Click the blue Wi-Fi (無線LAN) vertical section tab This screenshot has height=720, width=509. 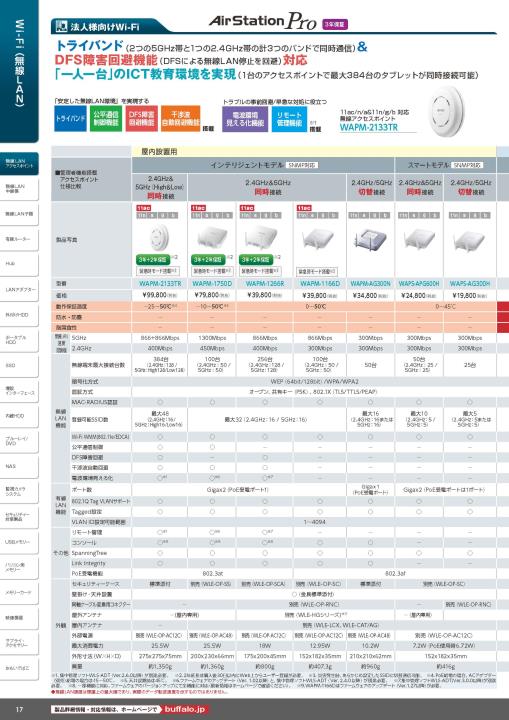tap(19, 69)
